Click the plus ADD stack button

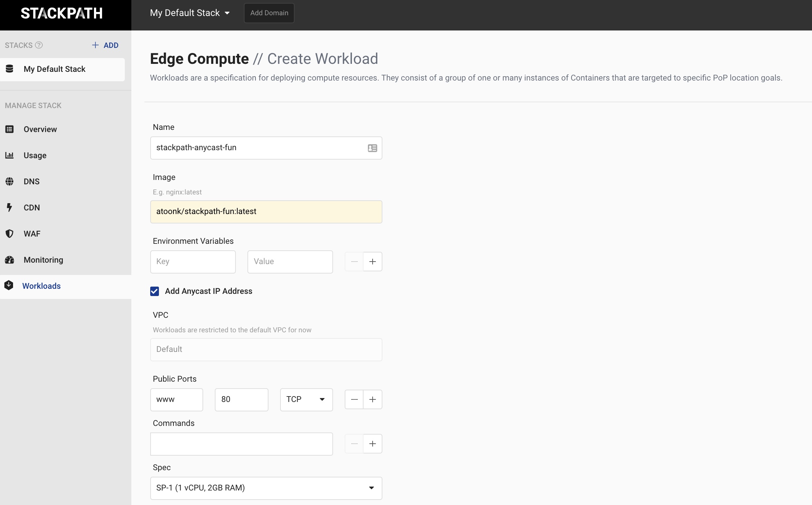pos(105,45)
